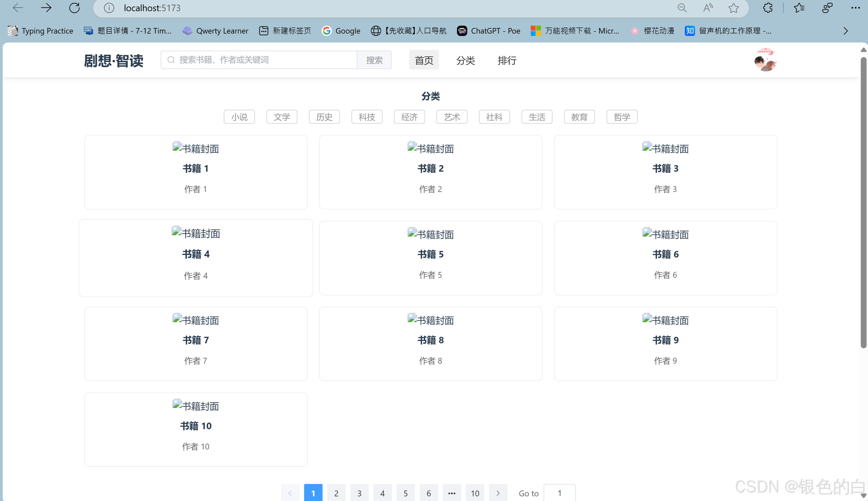
Task: Click the read aloud icon in address bar
Action: click(x=708, y=8)
